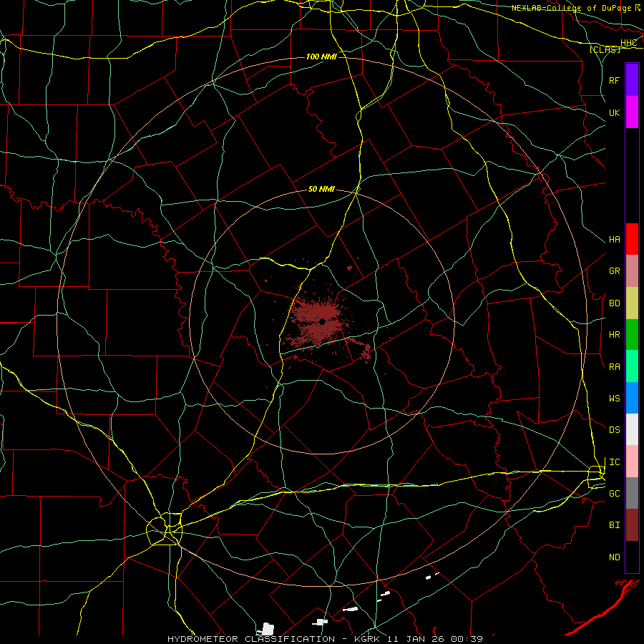Click the GC legend label

coord(614,494)
